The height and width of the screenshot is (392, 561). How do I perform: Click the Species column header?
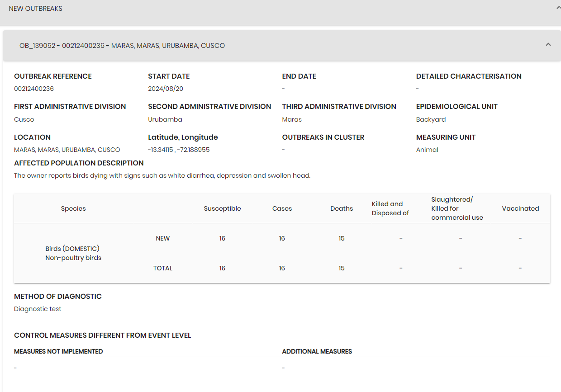(x=73, y=208)
